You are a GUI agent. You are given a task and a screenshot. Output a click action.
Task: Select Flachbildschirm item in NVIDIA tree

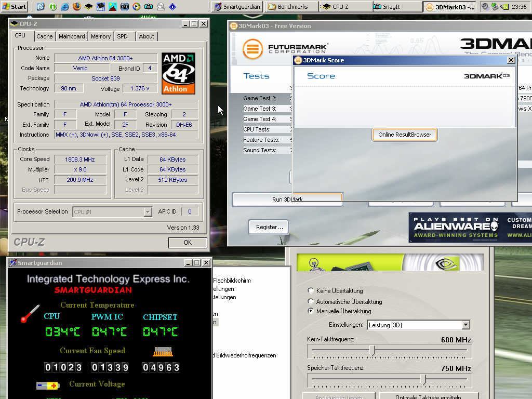(232, 281)
